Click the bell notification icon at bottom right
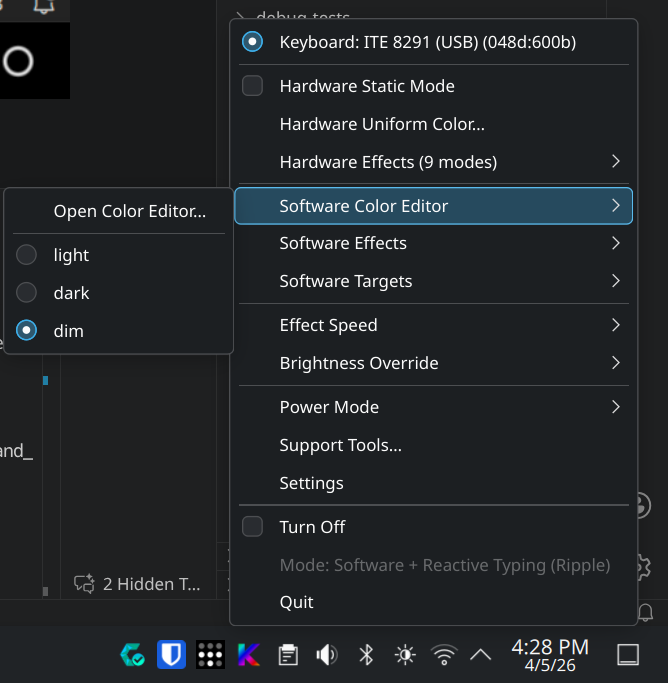This screenshot has width=668, height=683. click(645, 612)
